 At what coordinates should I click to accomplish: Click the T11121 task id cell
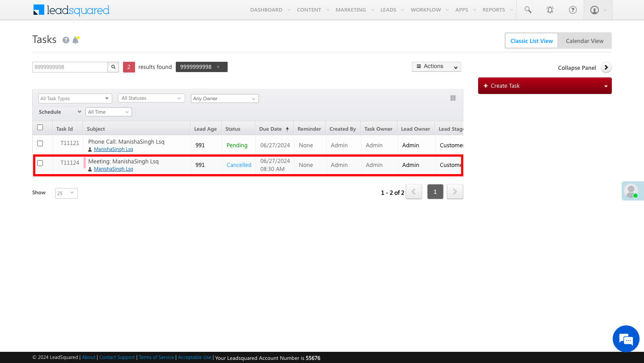pyautogui.click(x=70, y=143)
